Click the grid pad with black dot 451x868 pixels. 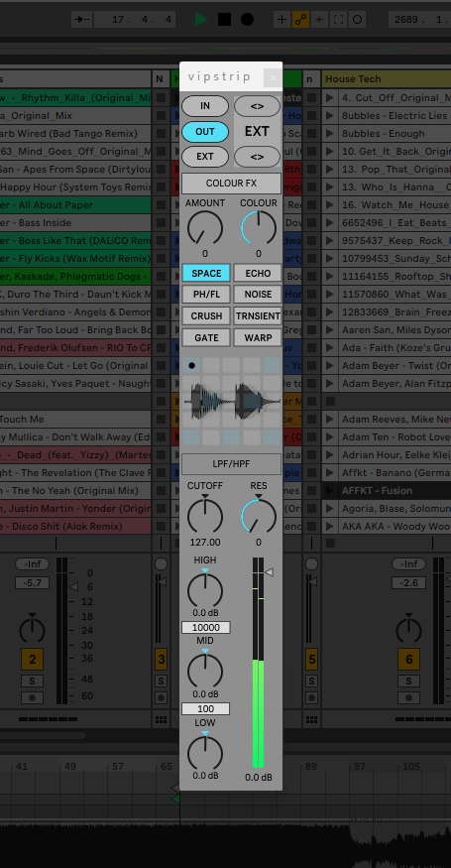click(x=192, y=365)
